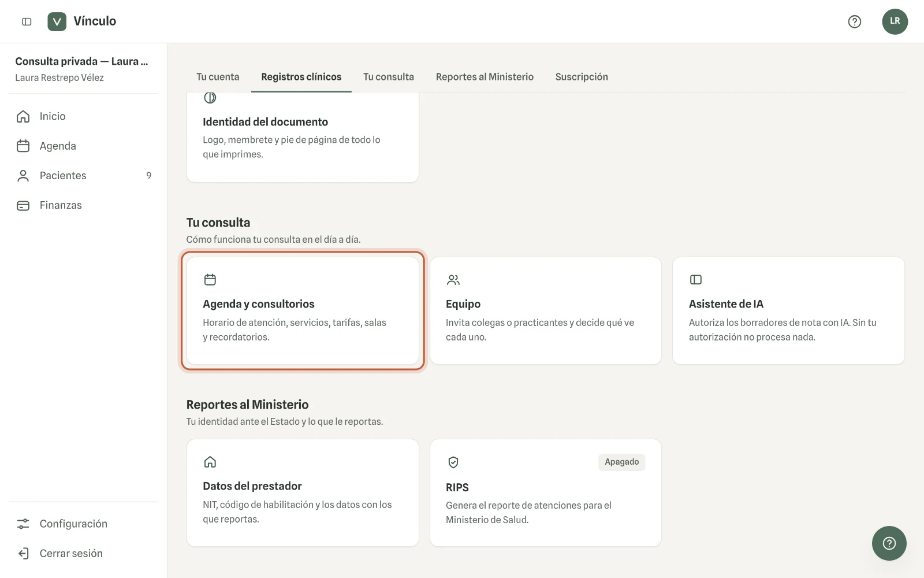924x578 pixels.
Task: Click the Cerrar sesión logout icon
Action: [23, 553]
